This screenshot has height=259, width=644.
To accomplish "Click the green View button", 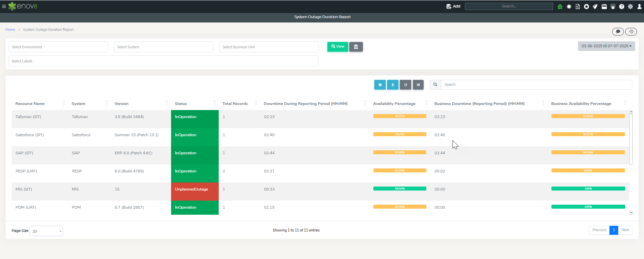I will [338, 47].
